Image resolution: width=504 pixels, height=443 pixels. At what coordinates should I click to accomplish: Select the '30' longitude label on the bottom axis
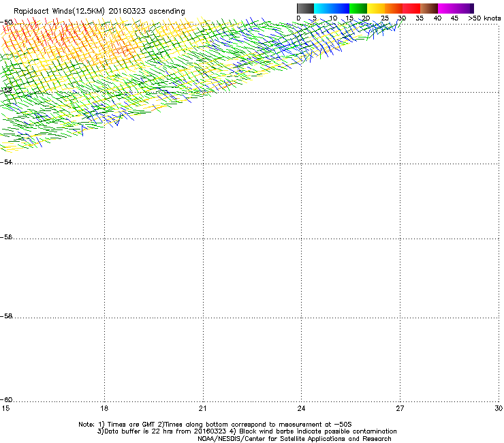(x=499, y=408)
